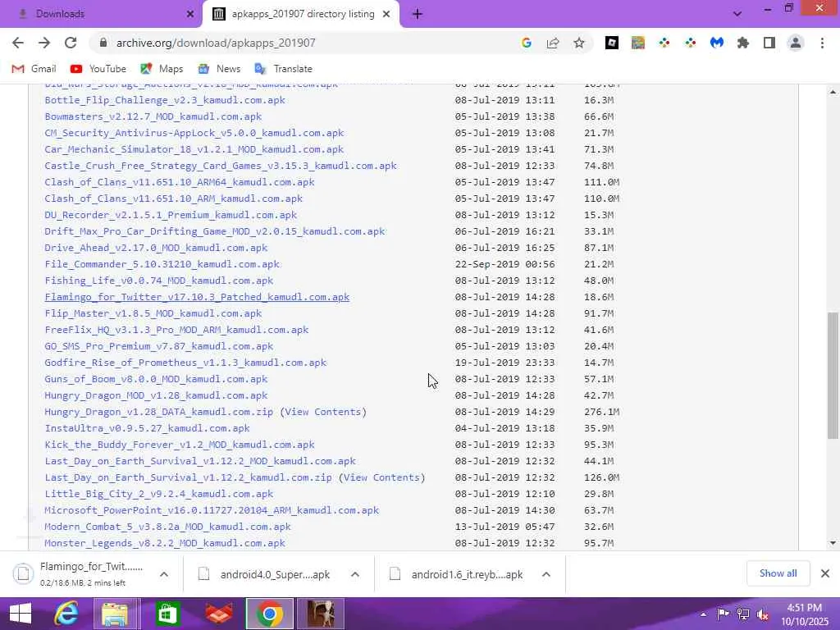Viewport: 840px width, 630px height.
Task: Download Monster_Legends_v8.2.2_MOD apk
Action: 165,543
